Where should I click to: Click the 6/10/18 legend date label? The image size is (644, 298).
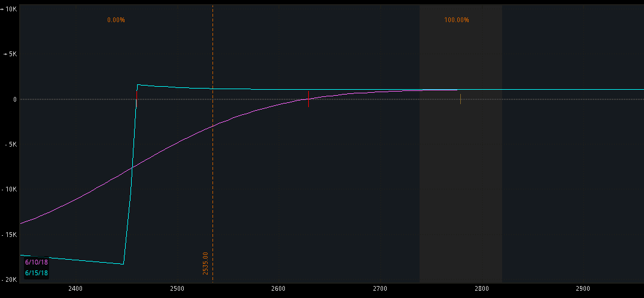click(x=37, y=262)
